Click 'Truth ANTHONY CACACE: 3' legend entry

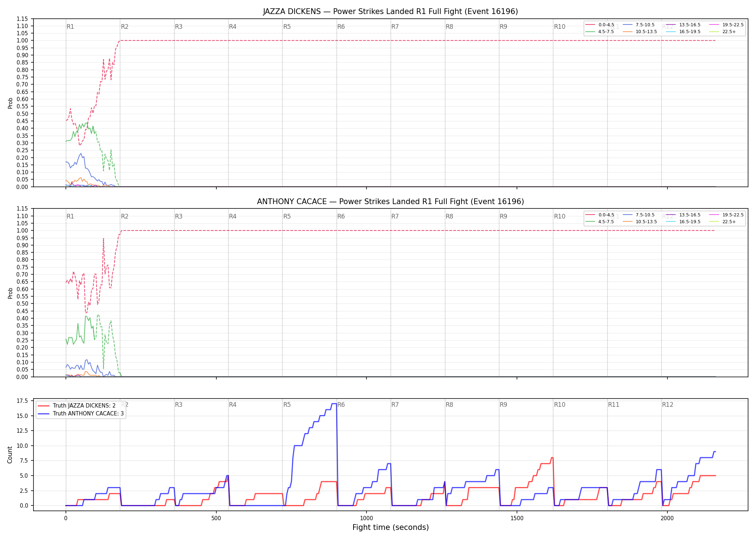click(81, 414)
